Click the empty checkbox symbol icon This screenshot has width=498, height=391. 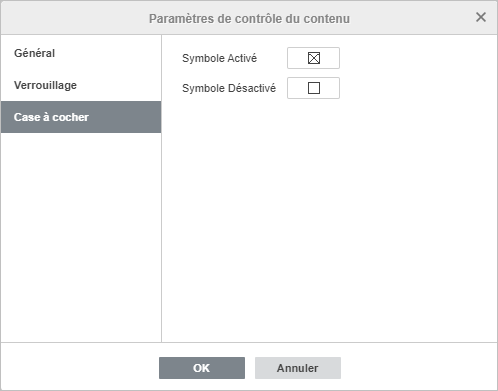click(x=314, y=88)
